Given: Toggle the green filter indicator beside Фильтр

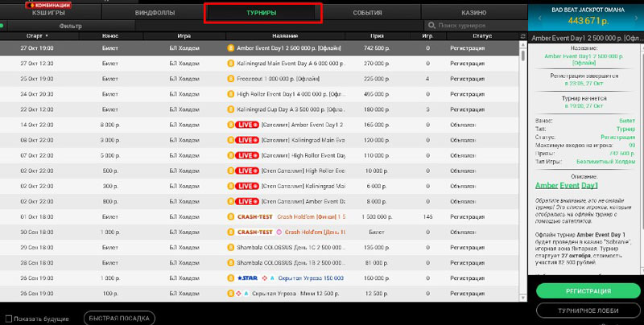Looking at the screenshot, I should tap(3, 26).
